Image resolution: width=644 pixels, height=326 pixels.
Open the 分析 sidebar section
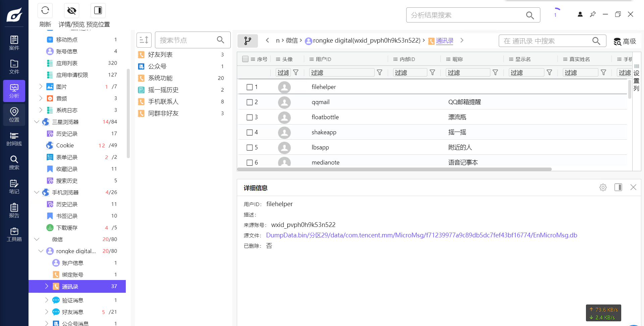[14, 91]
